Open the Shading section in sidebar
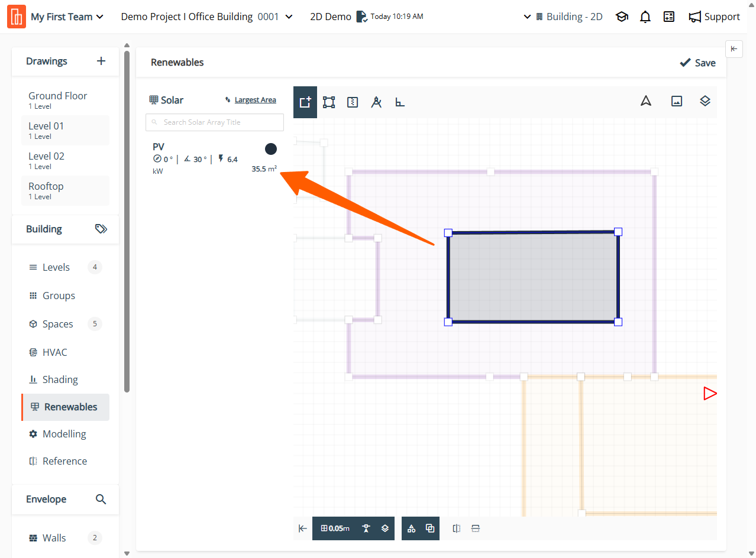756x558 pixels. [60, 379]
